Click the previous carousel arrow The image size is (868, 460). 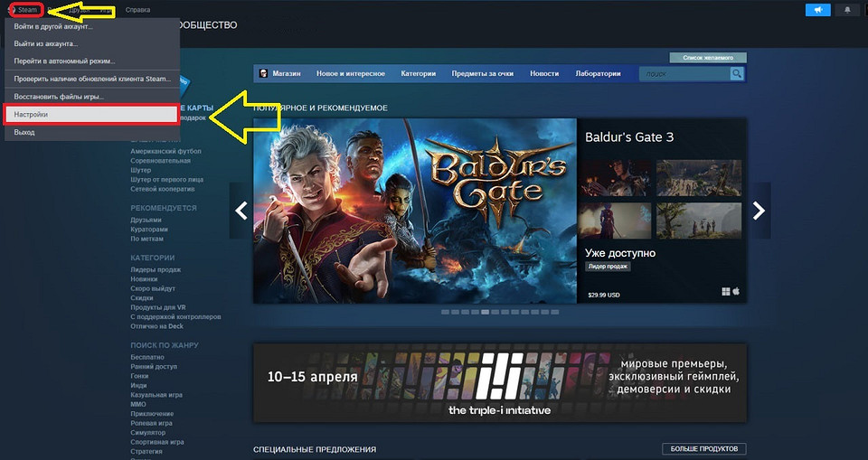[x=241, y=211]
